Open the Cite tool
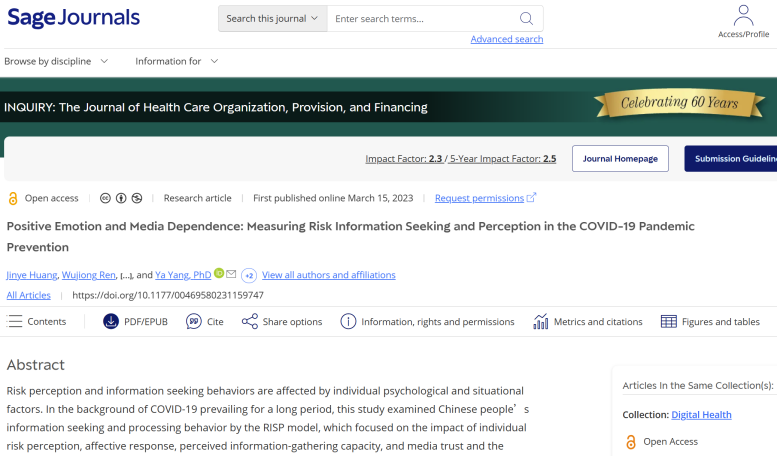777x456 pixels. click(204, 322)
